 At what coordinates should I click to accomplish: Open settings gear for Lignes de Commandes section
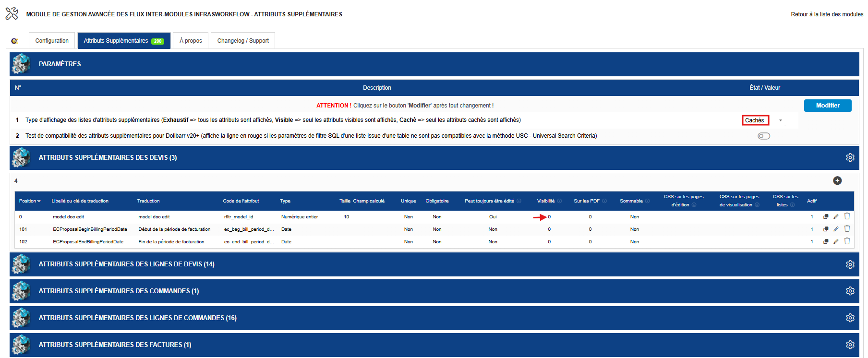850,318
